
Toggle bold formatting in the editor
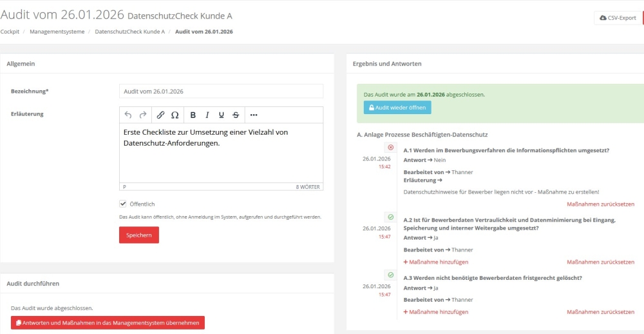tap(193, 115)
